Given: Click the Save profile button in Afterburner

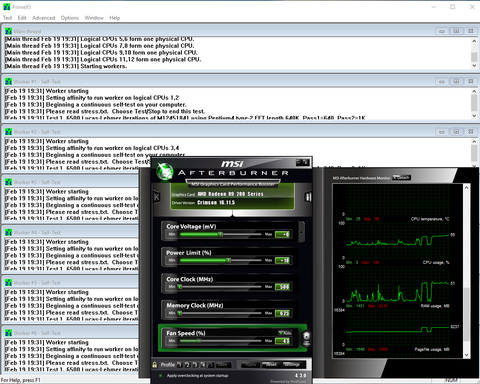Looking at the screenshot, I should [x=222, y=365].
